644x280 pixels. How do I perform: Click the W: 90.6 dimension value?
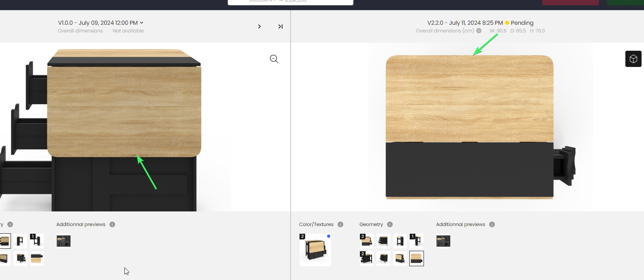pos(498,31)
